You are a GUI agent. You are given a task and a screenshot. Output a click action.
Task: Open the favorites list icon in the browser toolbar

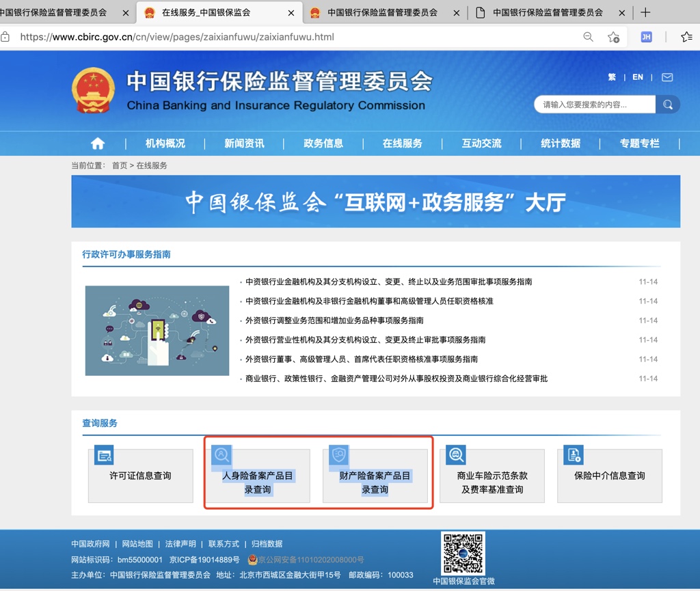click(686, 37)
